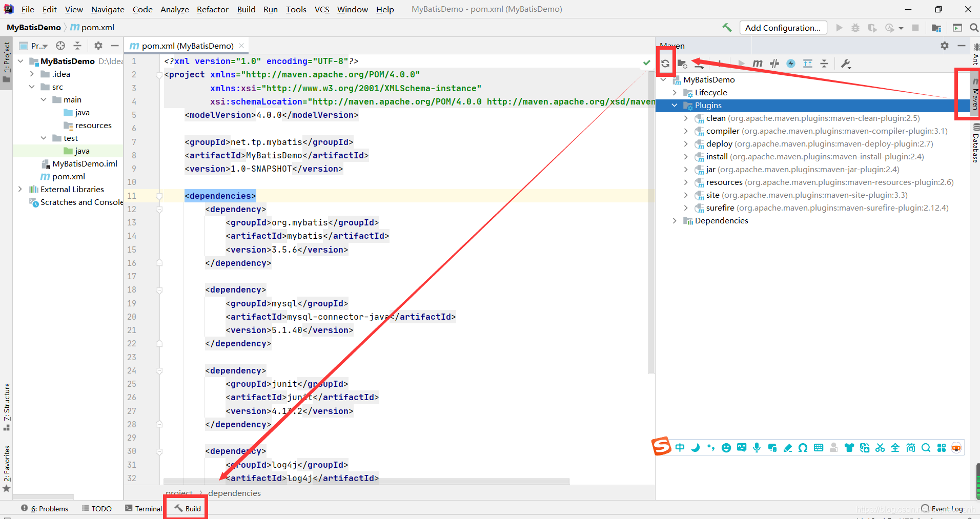This screenshot has width=980, height=519.
Task: Click the Sogou omega symbols icon
Action: point(803,448)
